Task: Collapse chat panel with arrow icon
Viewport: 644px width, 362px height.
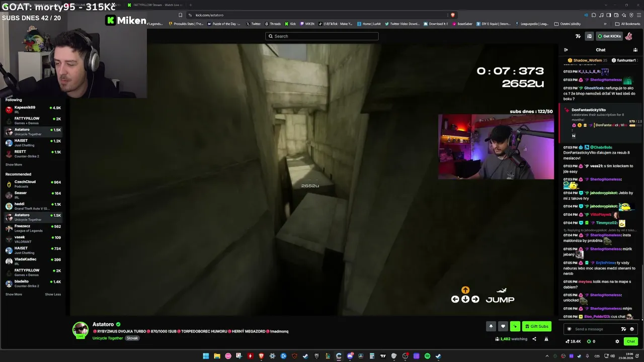Action: pyautogui.click(x=566, y=50)
